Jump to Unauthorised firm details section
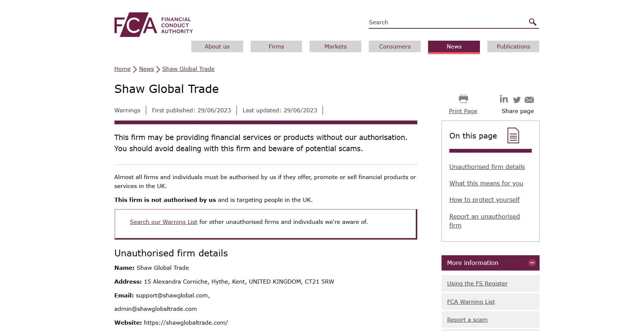Viewport: 644px width, 331px height. point(487,167)
